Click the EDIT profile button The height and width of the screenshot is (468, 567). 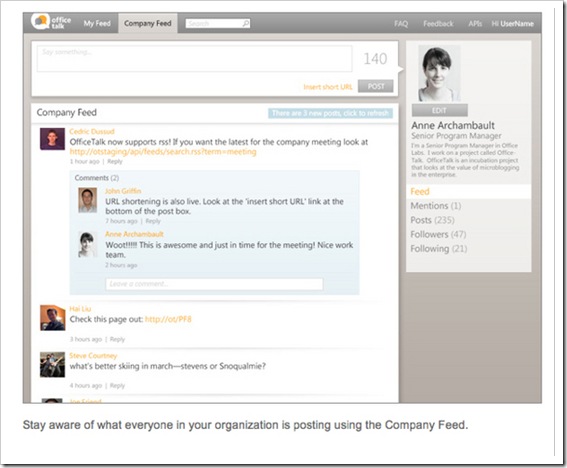pyautogui.click(x=439, y=110)
